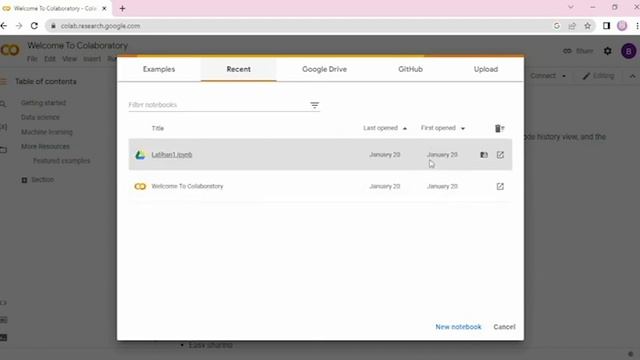The height and width of the screenshot is (360, 640).
Task: Close the Welcome To Colaboratory browser tab
Action: [x=104, y=8]
